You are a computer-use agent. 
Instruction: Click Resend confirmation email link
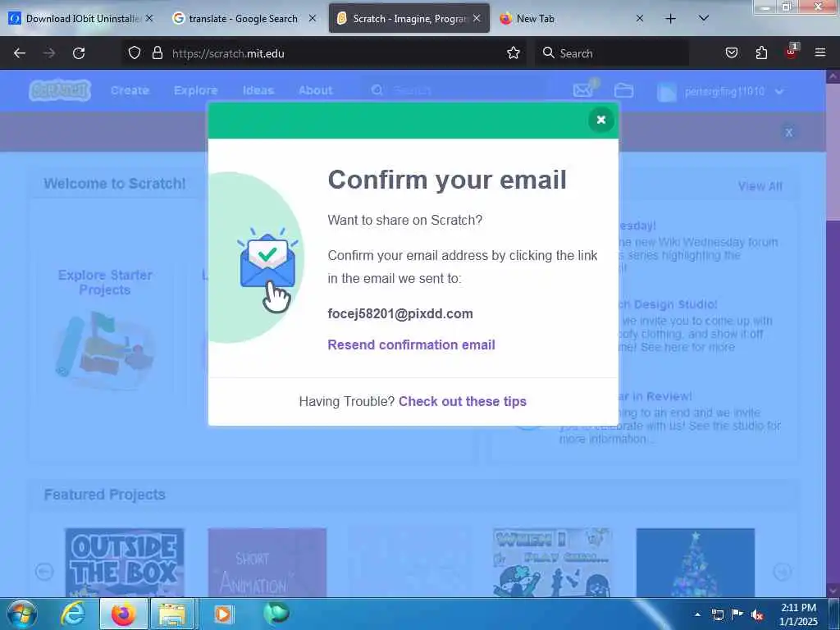click(411, 345)
